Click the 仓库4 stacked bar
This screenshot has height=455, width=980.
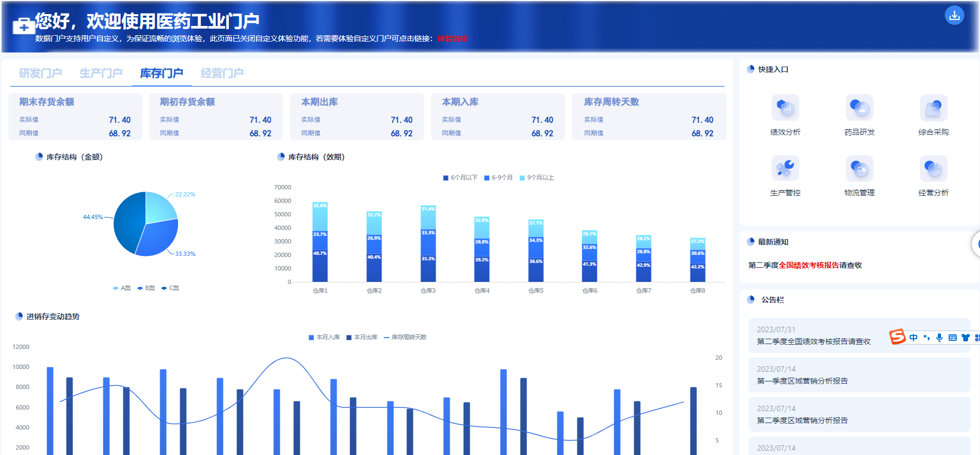coord(482,249)
